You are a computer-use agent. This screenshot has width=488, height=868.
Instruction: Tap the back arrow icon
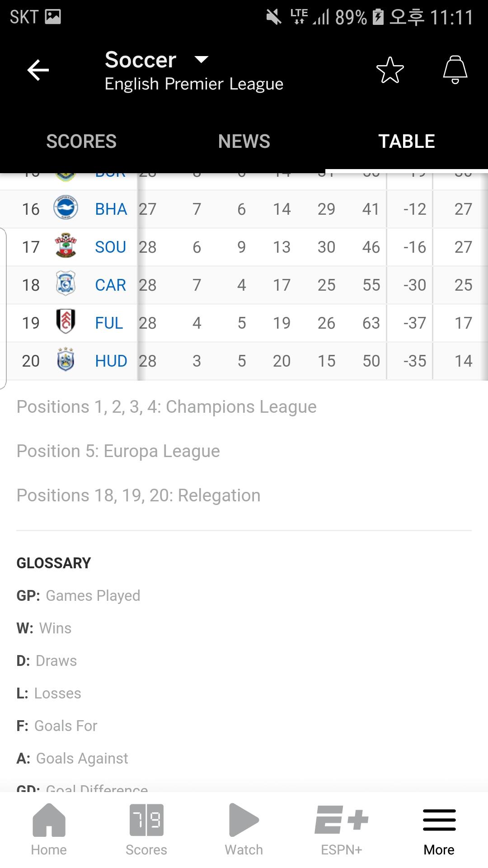[x=38, y=71]
